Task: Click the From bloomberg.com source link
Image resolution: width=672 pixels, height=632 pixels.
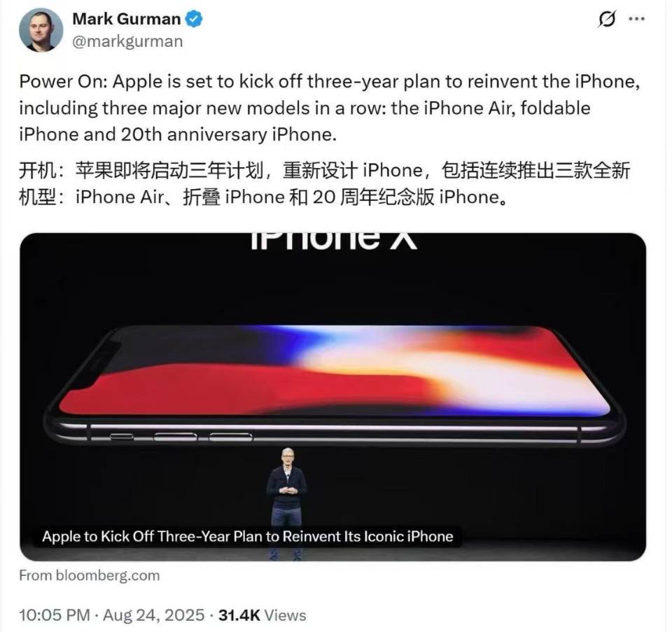Action: [90, 575]
